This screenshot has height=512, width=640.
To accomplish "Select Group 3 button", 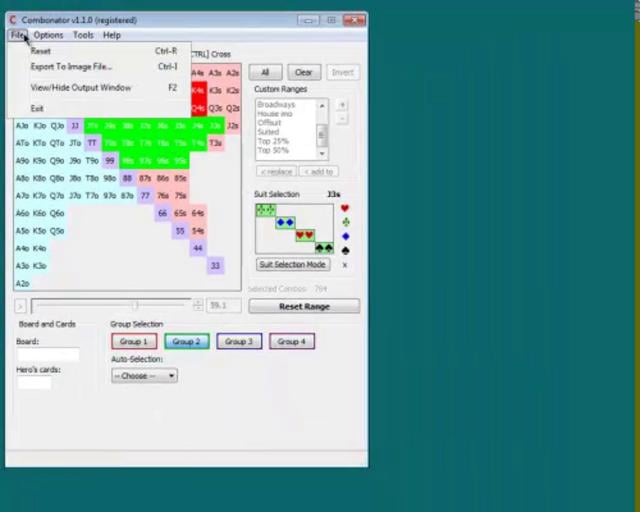I will (x=239, y=341).
